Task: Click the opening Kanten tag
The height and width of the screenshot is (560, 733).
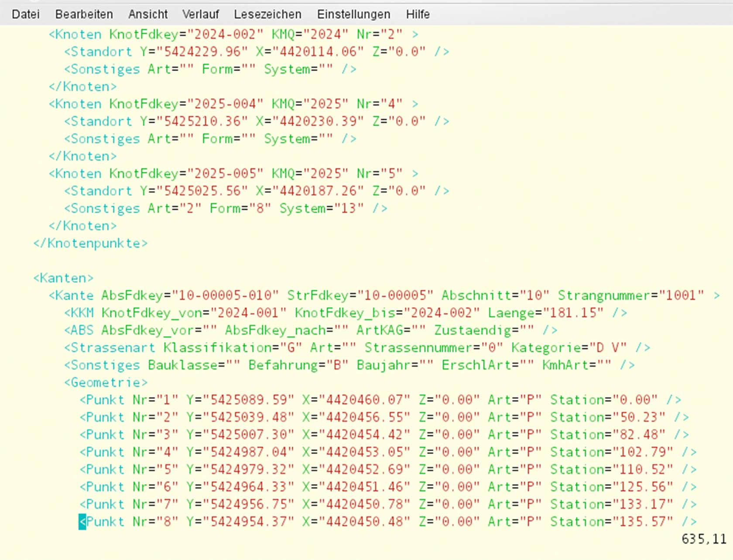Action: click(x=63, y=278)
